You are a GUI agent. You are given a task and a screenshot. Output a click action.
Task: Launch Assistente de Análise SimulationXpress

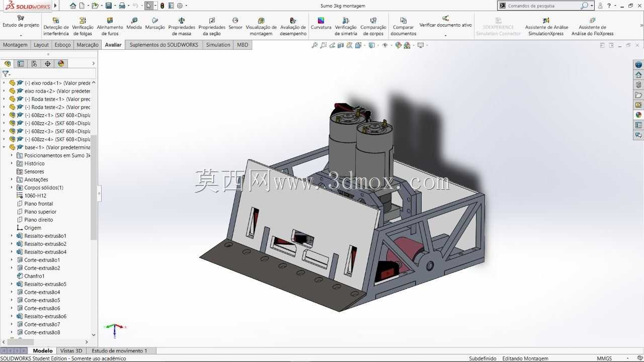546,27
